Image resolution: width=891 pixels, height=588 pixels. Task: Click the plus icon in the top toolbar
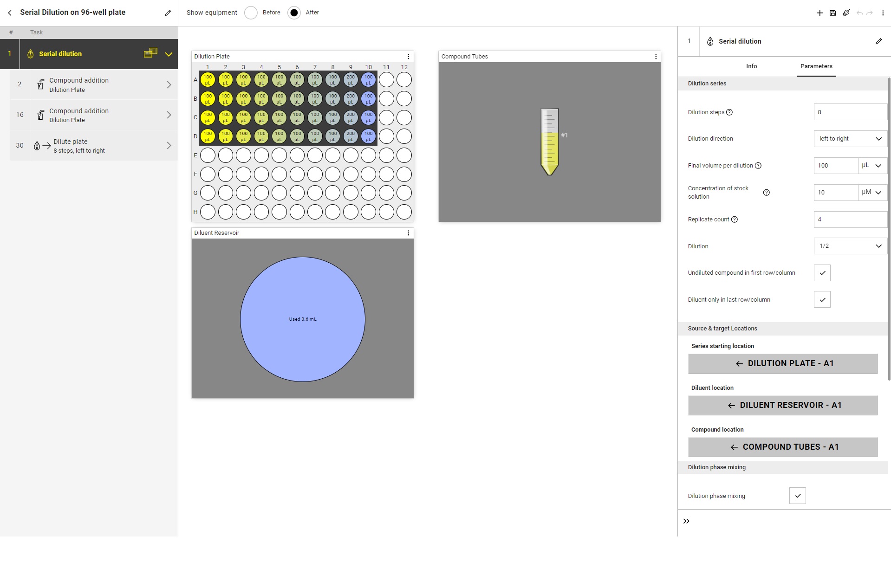(x=819, y=13)
